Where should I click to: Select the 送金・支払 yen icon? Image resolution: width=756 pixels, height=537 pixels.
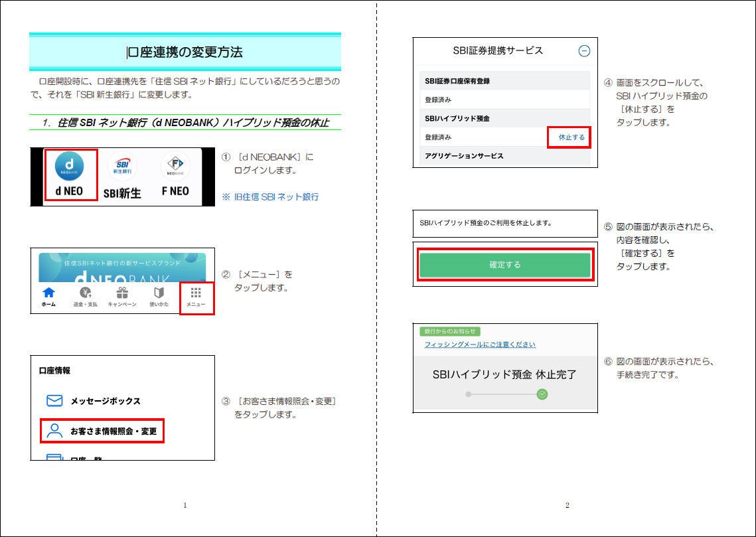click(86, 293)
